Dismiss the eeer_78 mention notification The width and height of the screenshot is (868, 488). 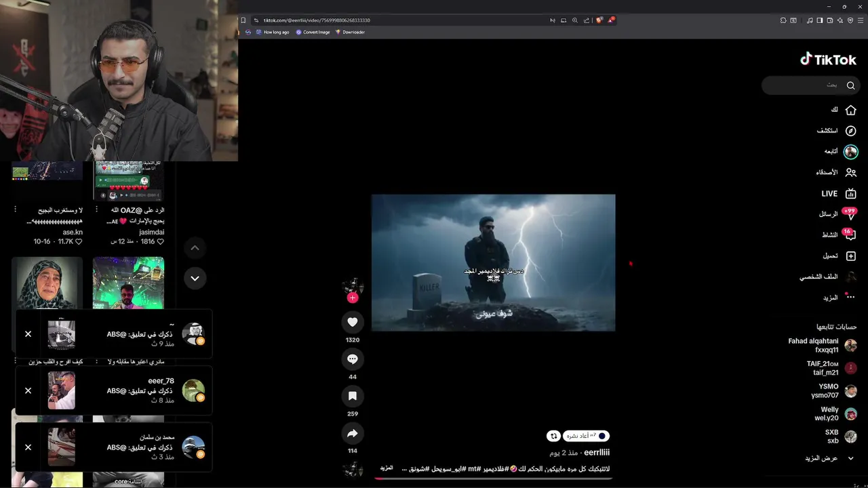(x=28, y=390)
